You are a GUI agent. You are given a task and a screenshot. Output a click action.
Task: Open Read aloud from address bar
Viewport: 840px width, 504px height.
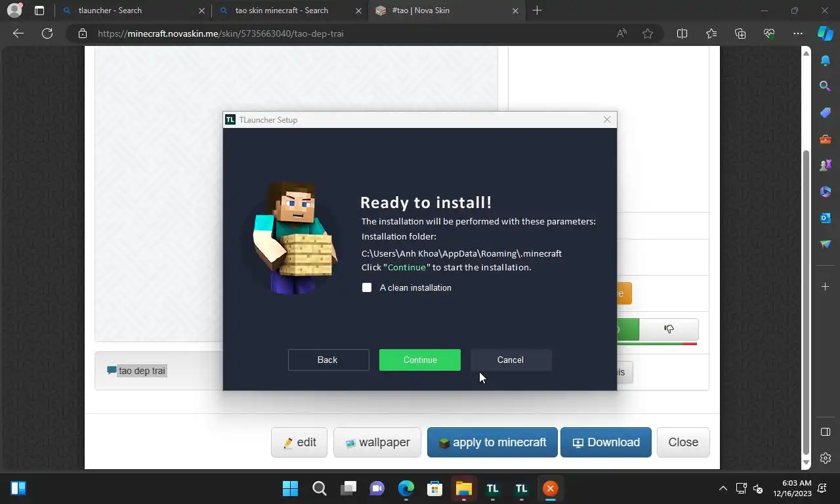[621, 33]
